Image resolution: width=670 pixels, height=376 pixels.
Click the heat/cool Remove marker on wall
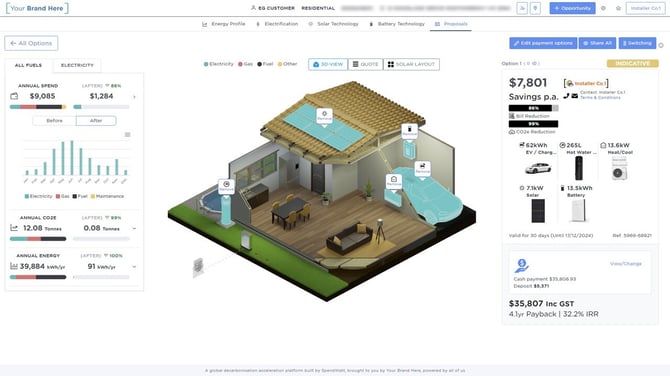coord(394,181)
